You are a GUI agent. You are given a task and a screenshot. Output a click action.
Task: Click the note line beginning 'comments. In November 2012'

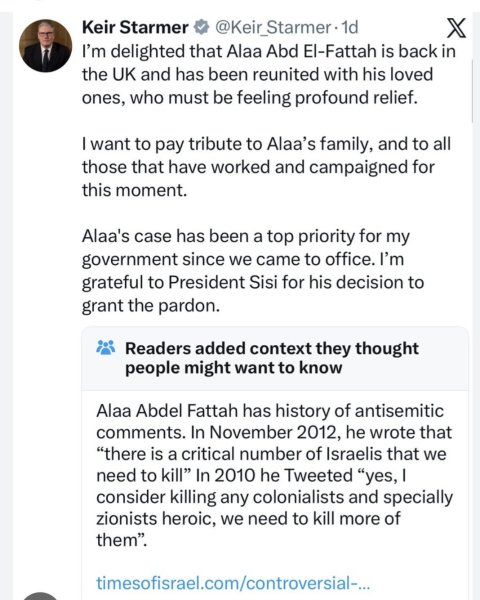[274, 433]
